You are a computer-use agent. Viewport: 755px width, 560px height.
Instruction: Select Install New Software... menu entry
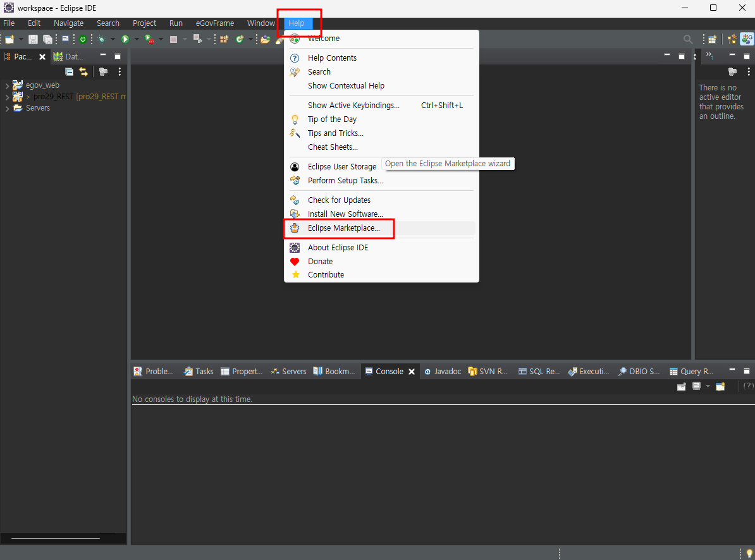(381, 214)
